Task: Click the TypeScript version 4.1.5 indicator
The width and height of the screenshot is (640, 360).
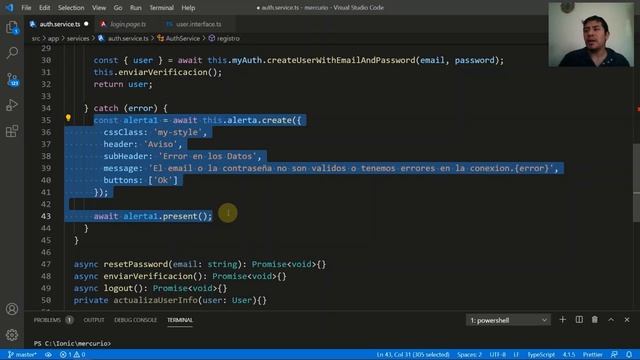Action: pos(569,354)
